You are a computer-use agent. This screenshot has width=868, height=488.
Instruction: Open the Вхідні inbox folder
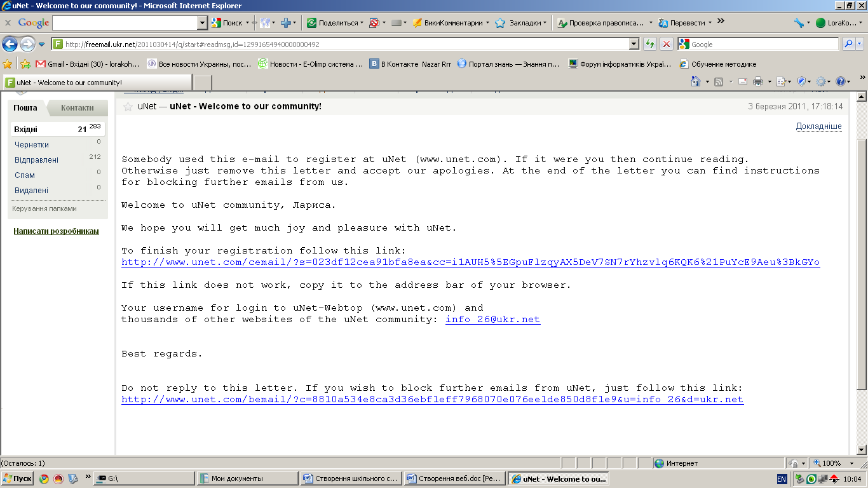click(x=57, y=129)
